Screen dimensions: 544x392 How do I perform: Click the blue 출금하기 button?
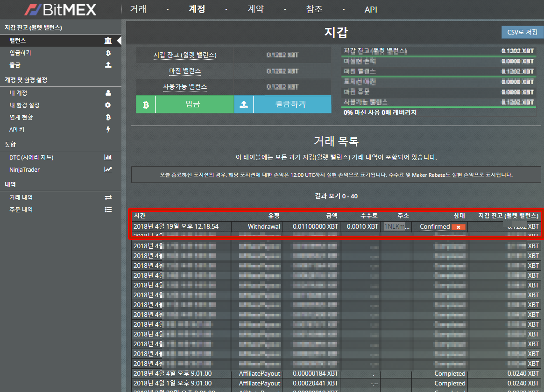[292, 104]
